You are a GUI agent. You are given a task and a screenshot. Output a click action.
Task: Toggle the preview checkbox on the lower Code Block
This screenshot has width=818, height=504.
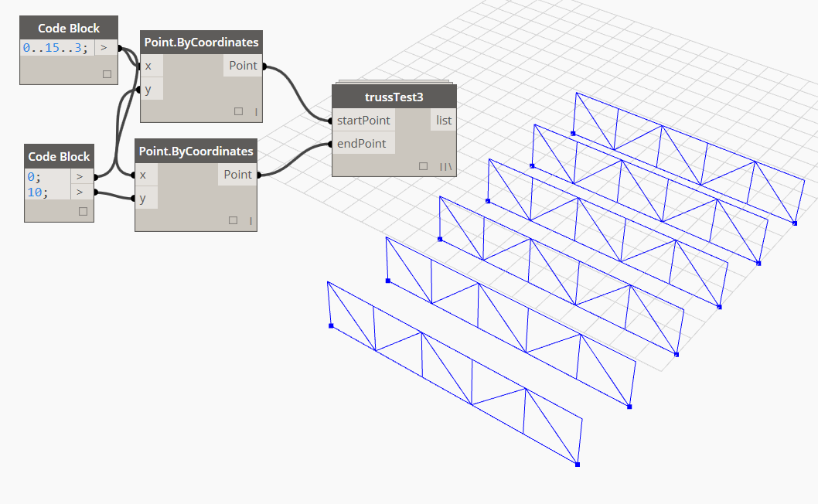[82, 210]
